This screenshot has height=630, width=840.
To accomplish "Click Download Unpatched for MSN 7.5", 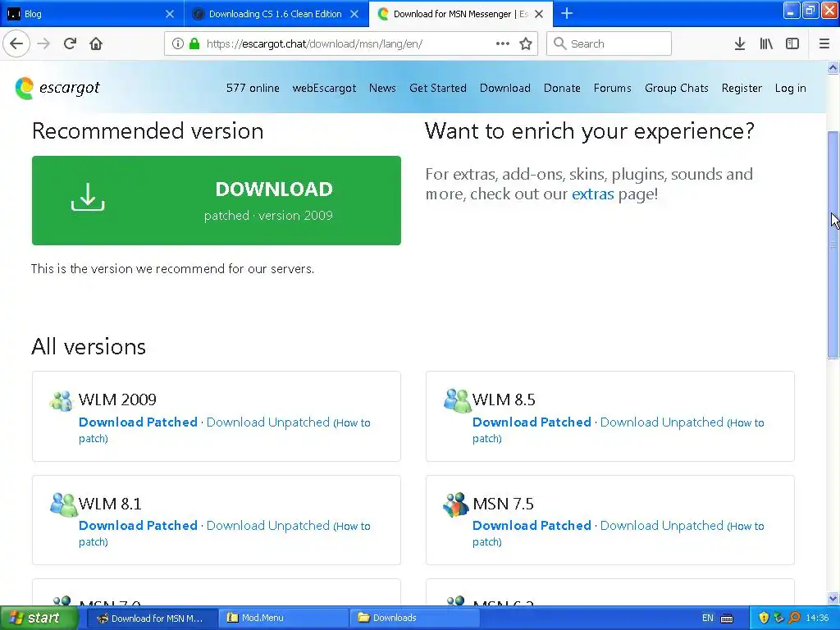I will point(662,526).
